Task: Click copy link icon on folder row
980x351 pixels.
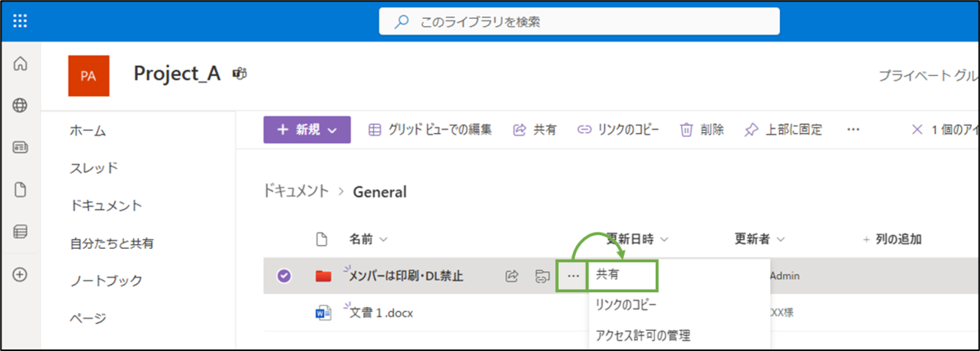Action: click(x=541, y=276)
